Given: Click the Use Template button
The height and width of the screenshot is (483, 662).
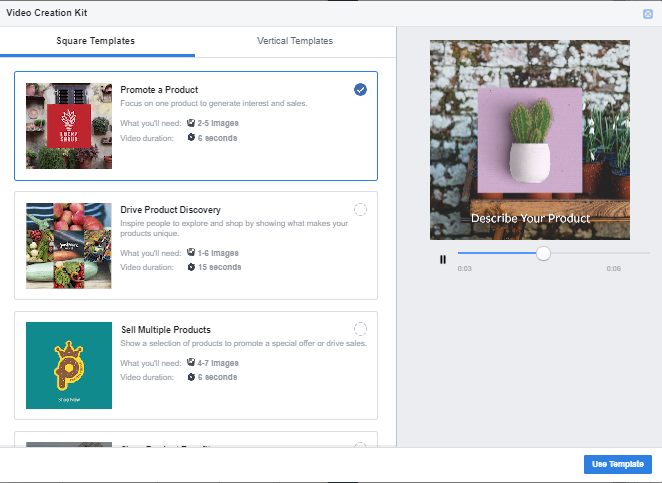Looking at the screenshot, I should pyautogui.click(x=618, y=464).
